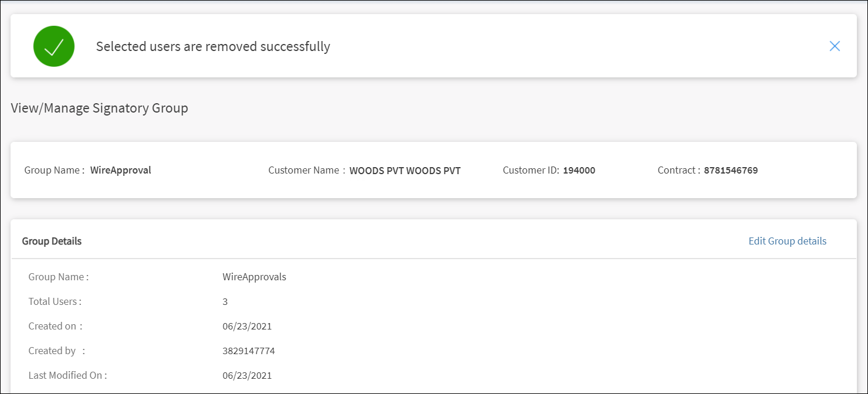Image resolution: width=868 pixels, height=394 pixels.
Task: Click the Last Modified On date value
Action: click(247, 375)
